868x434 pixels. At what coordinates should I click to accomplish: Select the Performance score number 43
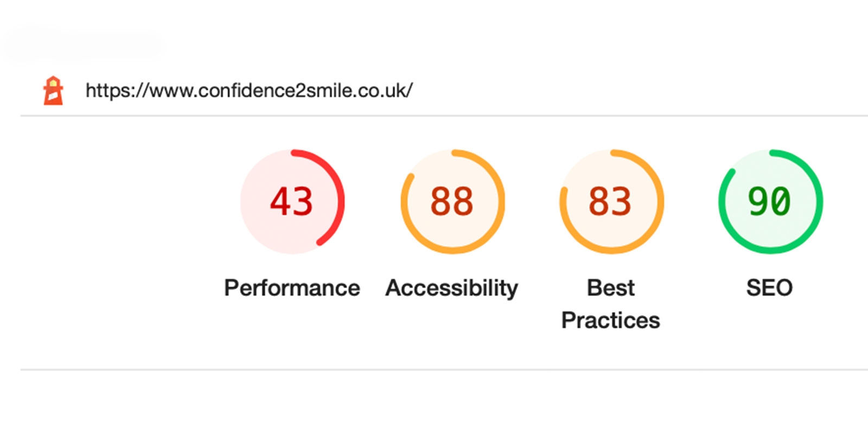(292, 202)
